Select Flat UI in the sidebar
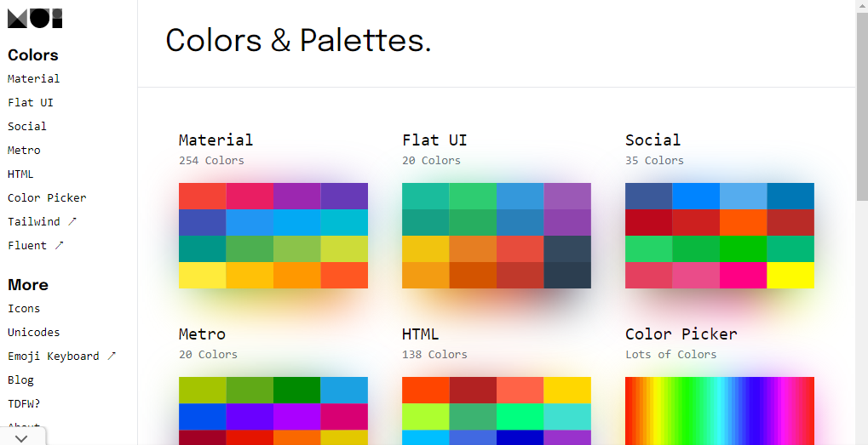Image resolution: width=868 pixels, height=445 pixels. point(31,102)
